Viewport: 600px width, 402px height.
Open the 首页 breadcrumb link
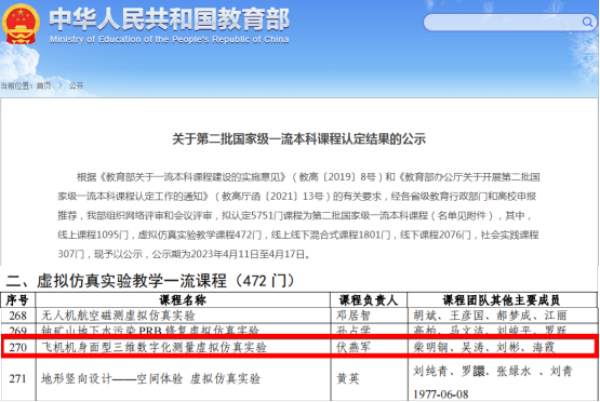click(44, 86)
